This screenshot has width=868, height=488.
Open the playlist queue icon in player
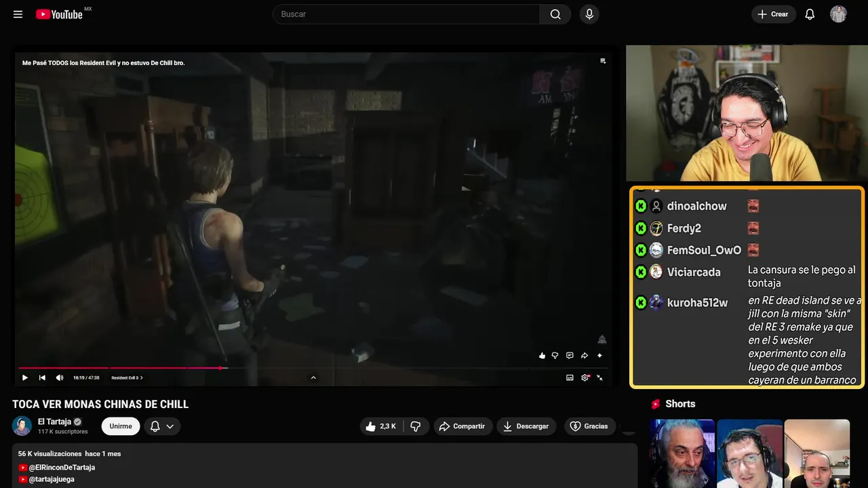coord(603,61)
